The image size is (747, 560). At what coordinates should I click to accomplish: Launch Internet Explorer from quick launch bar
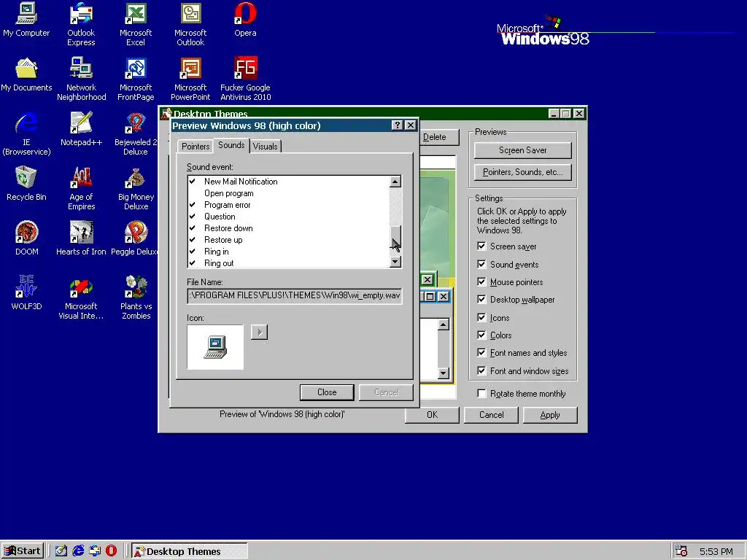[78, 551]
